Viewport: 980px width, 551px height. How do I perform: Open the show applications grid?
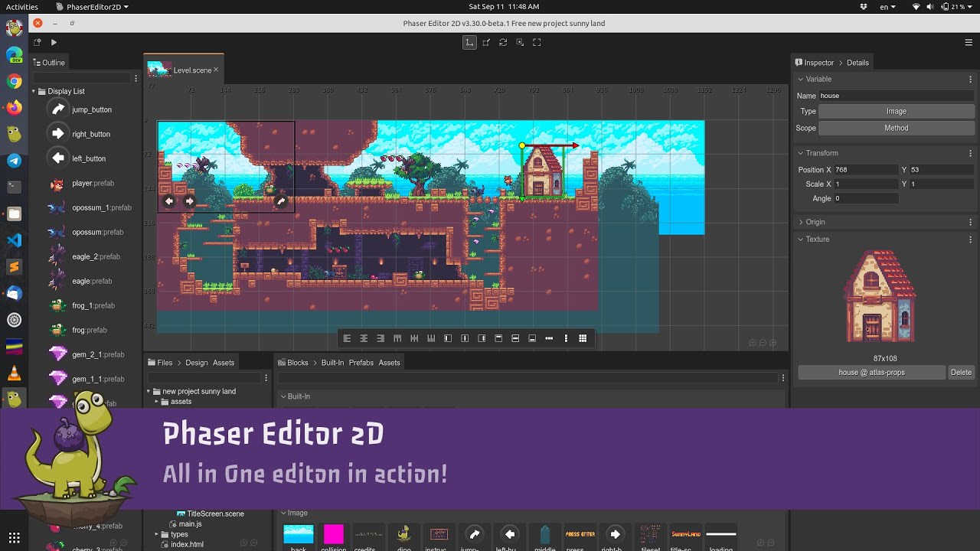pyautogui.click(x=14, y=537)
